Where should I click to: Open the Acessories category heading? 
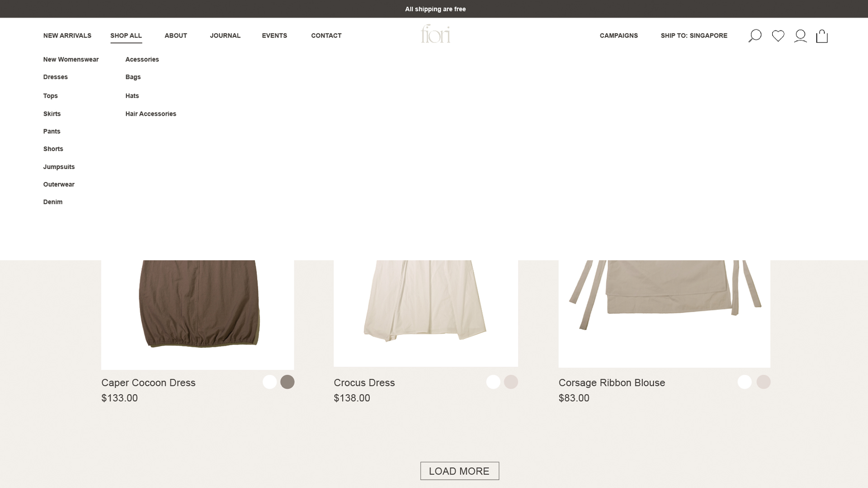[142, 59]
